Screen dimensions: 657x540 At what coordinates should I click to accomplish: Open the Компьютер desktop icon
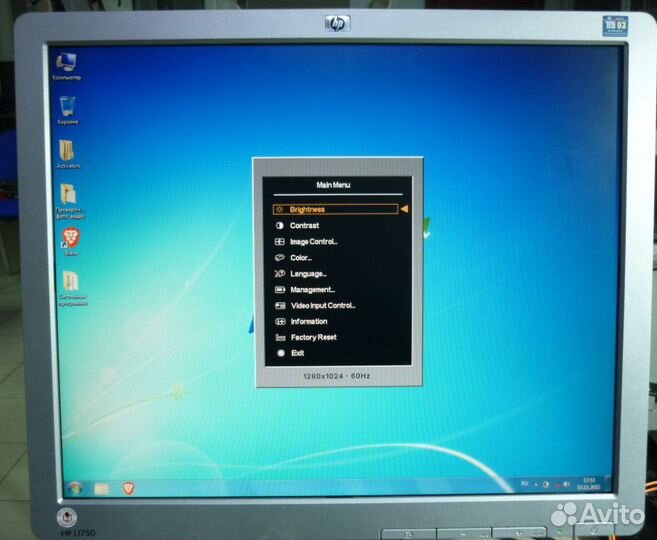click(67, 66)
